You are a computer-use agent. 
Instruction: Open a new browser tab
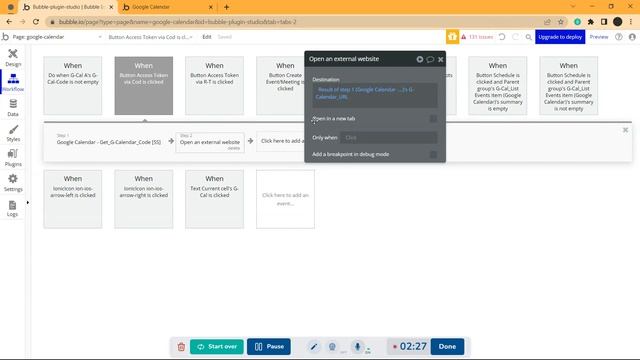[227, 7]
